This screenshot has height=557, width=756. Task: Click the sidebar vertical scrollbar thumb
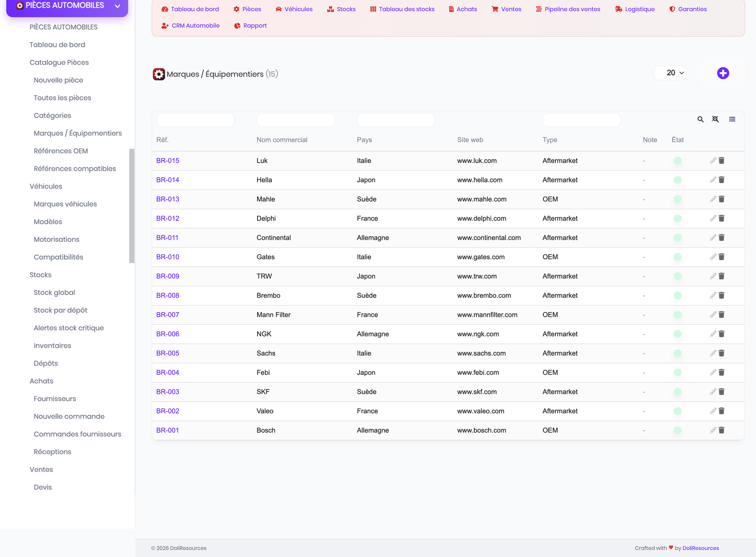(x=132, y=206)
